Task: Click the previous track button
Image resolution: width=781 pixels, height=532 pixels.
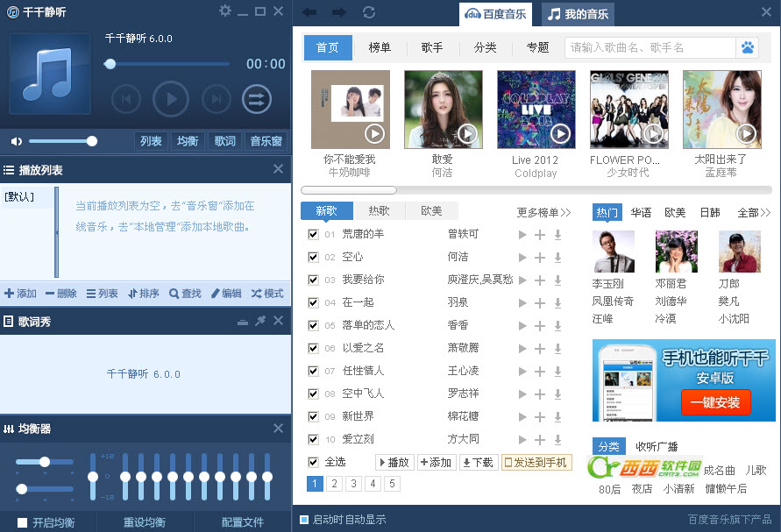Action: 126,99
